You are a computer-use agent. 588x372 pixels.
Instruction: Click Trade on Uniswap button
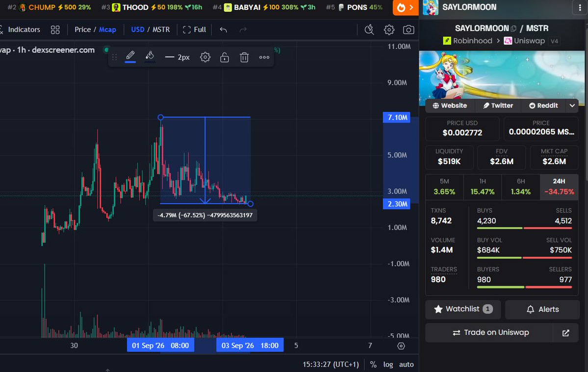tap(489, 333)
